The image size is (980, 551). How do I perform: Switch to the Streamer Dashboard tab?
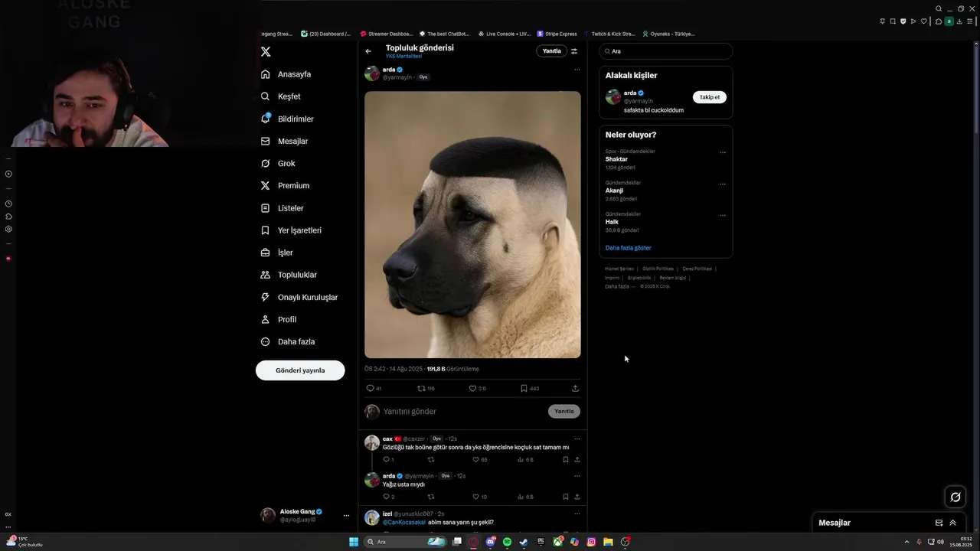click(387, 34)
